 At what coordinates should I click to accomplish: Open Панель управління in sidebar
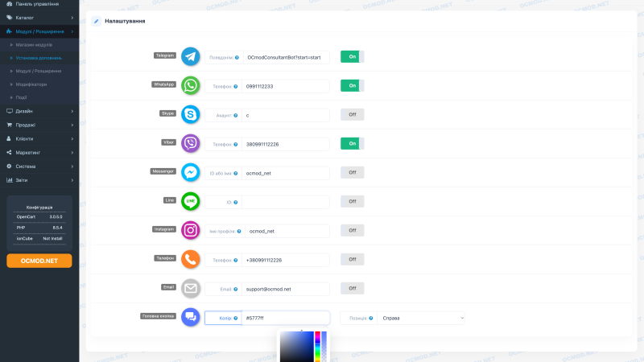[x=39, y=4]
